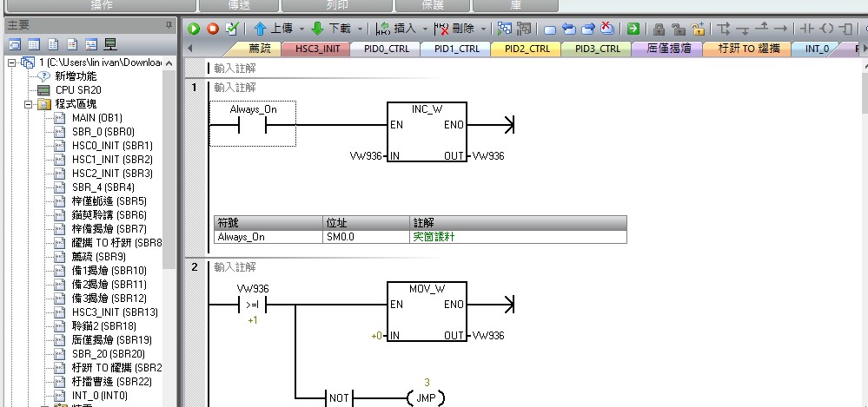Select the PID2_CTRL yellow tab
This screenshot has width=868, height=407.
point(526,49)
